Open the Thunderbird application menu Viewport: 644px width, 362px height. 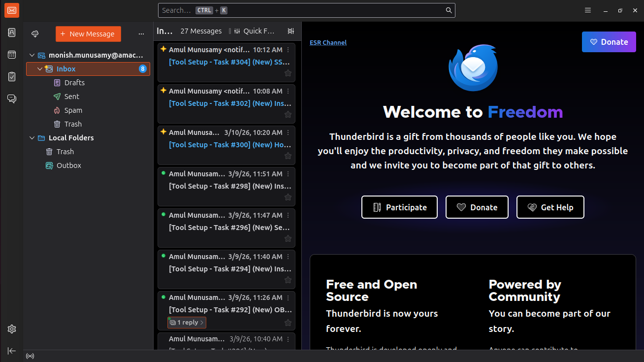click(x=587, y=10)
